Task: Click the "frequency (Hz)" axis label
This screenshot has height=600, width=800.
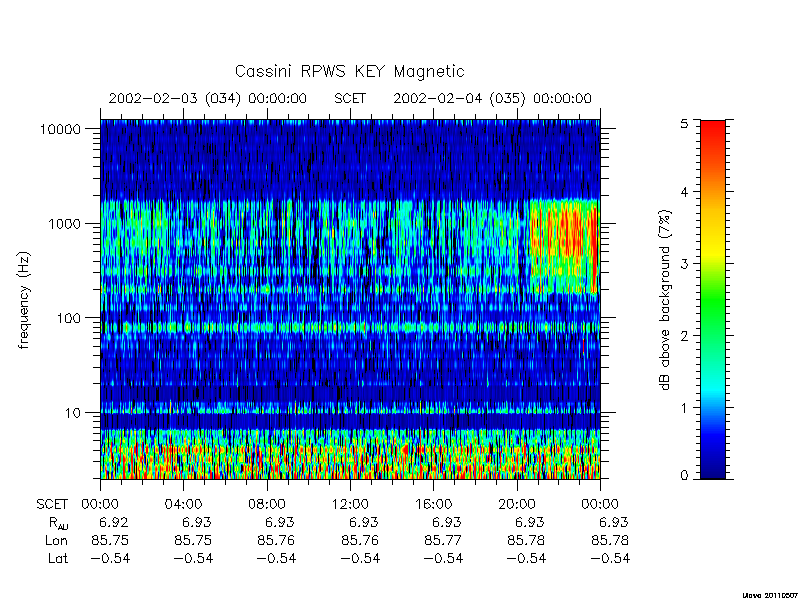Action: pyautogui.click(x=23, y=300)
